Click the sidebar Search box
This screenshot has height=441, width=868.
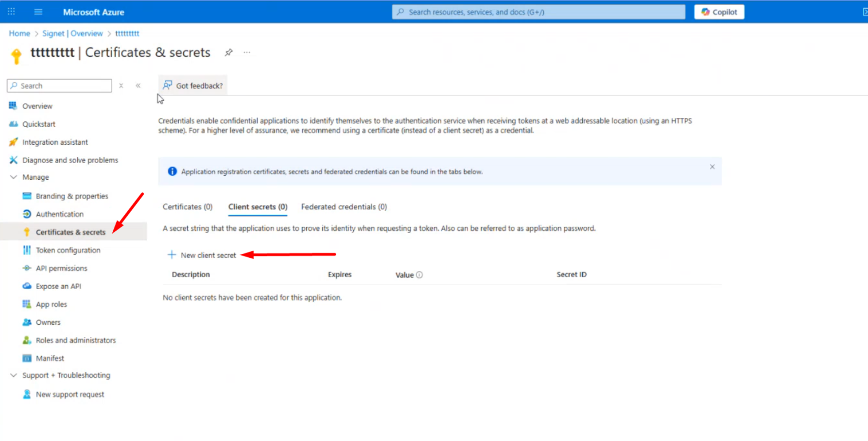point(59,85)
